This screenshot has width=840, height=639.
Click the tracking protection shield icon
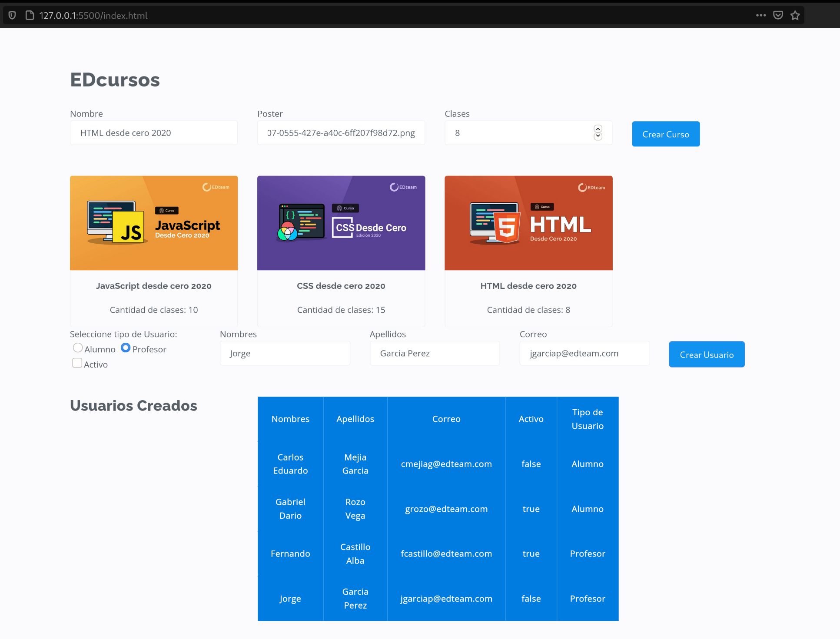tap(12, 15)
